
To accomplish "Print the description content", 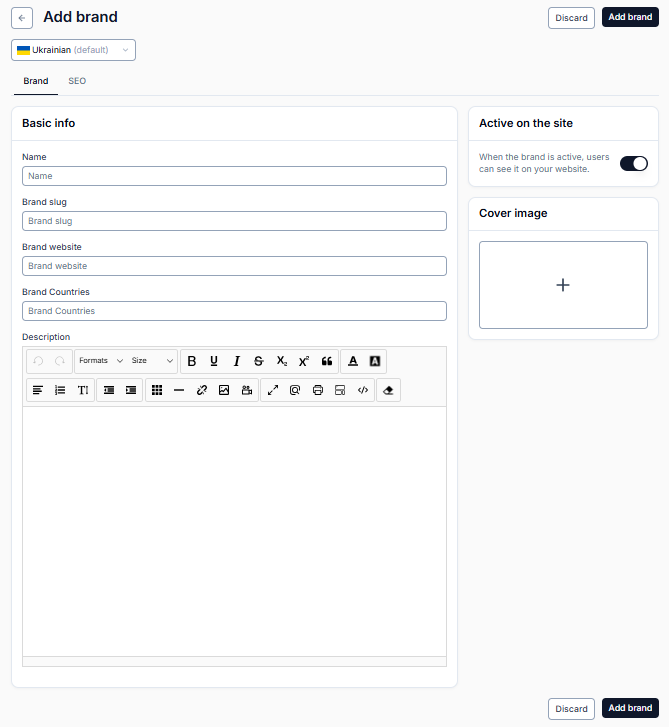I will [318, 390].
